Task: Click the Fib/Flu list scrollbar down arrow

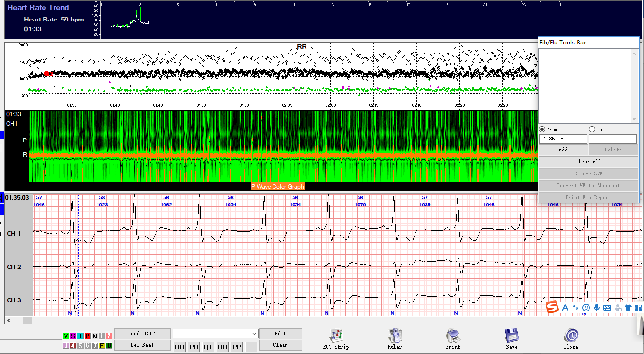Action: point(634,119)
